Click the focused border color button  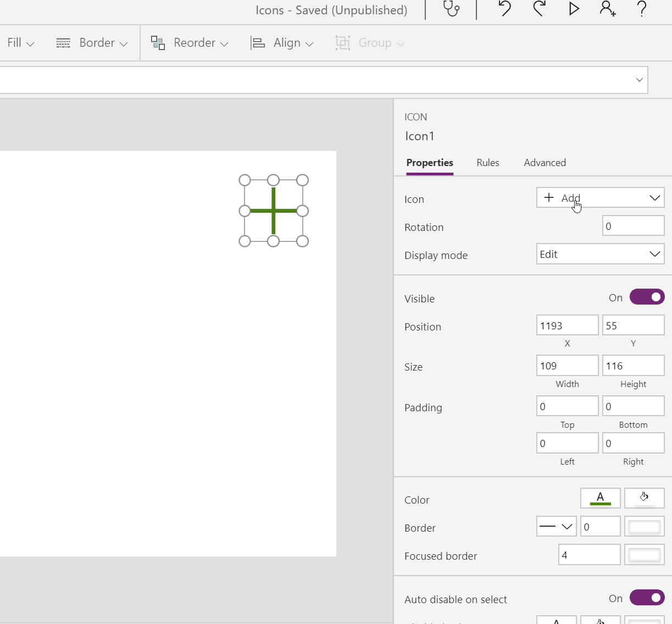(644, 555)
